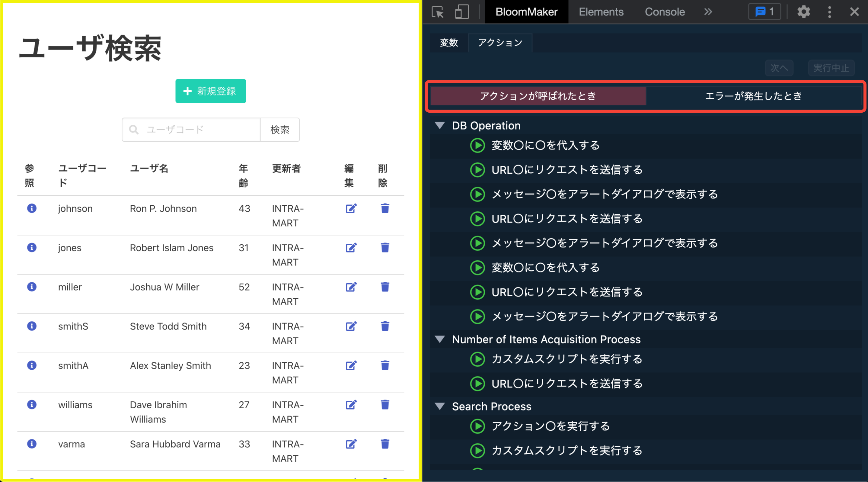Image resolution: width=868 pixels, height=482 pixels.
Task: Switch to the 変数 tab
Action: [449, 43]
